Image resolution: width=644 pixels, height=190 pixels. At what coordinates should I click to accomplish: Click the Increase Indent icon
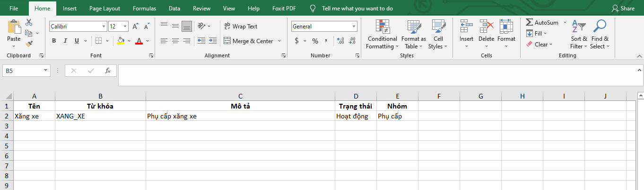click(x=213, y=41)
